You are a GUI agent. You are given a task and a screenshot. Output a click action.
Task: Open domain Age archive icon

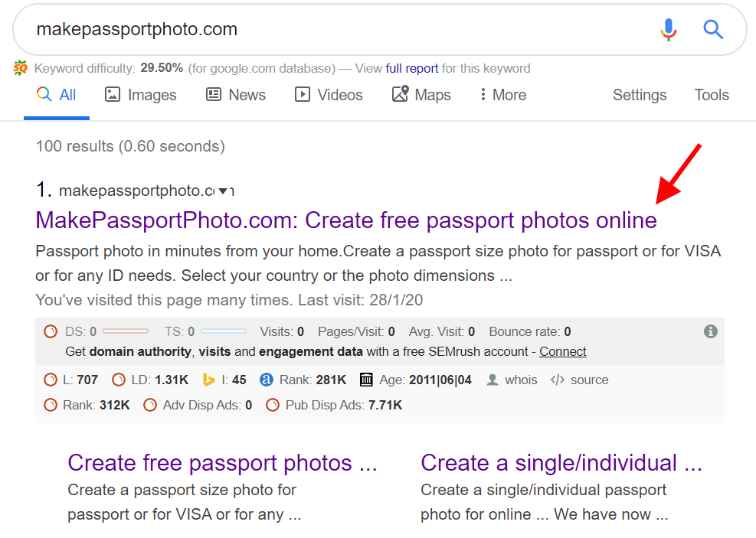pyautogui.click(x=365, y=380)
